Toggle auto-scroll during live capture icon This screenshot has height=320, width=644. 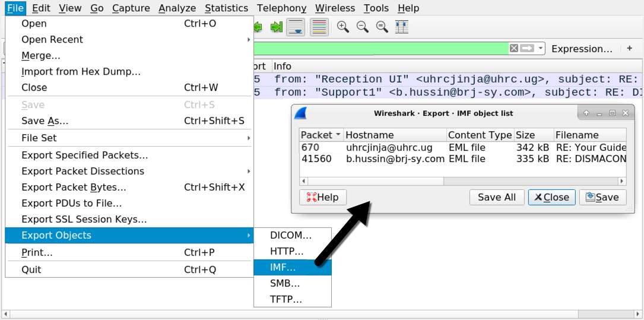[x=296, y=27]
